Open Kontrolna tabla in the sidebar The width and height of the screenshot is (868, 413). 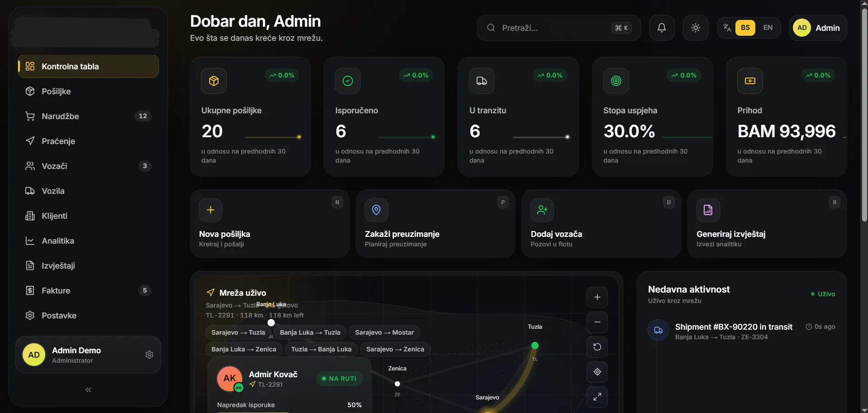click(88, 67)
